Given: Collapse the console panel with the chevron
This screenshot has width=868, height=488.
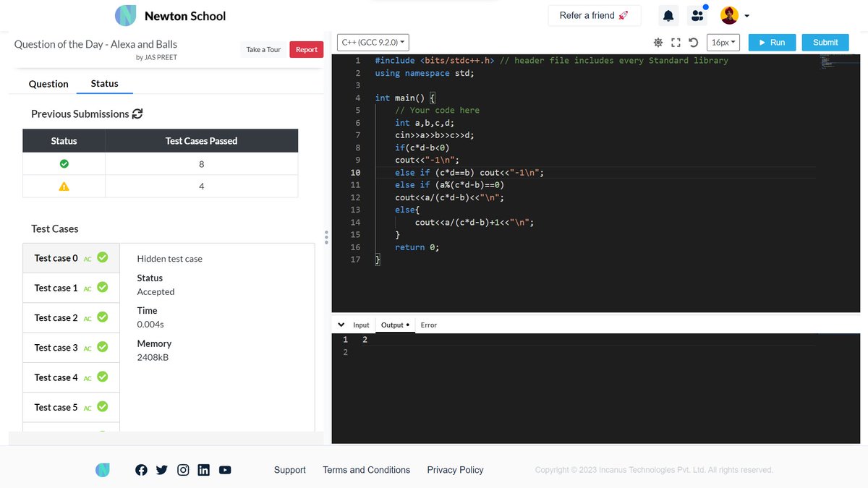Looking at the screenshot, I should click(x=341, y=325).
